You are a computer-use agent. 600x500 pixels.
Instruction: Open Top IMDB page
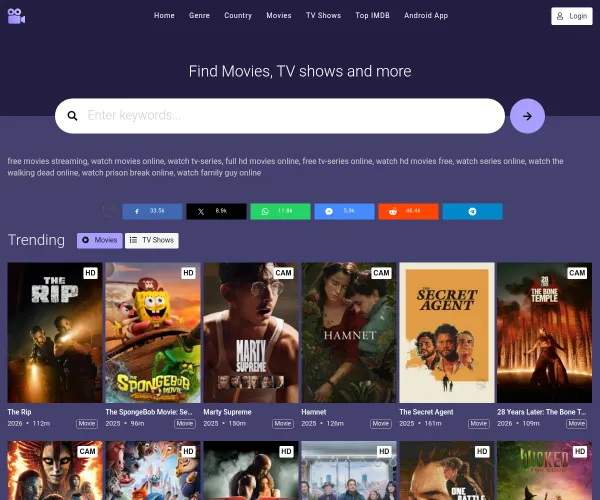372,16
